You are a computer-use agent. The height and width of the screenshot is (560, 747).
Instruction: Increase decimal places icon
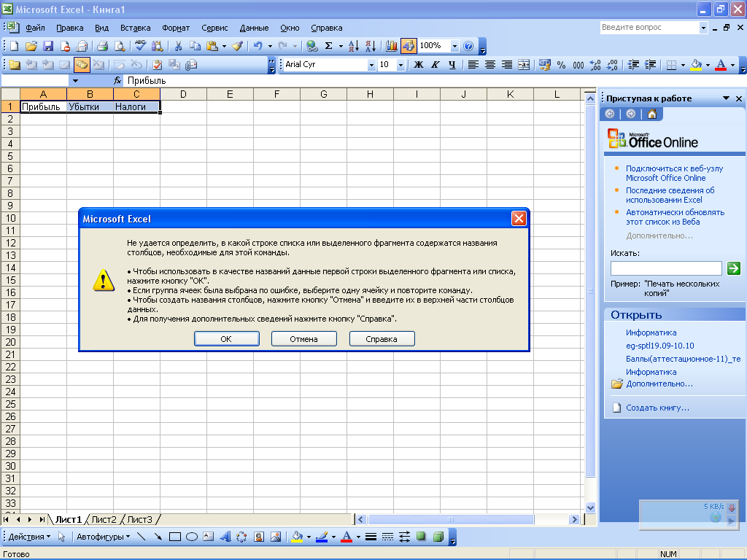(x=595, y=65)
